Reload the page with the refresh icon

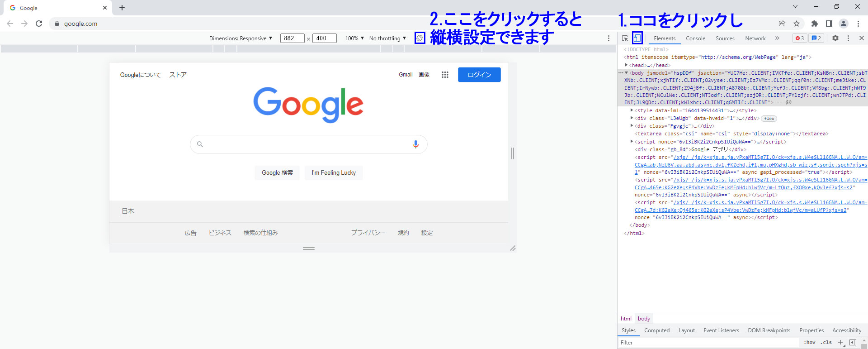39,24
